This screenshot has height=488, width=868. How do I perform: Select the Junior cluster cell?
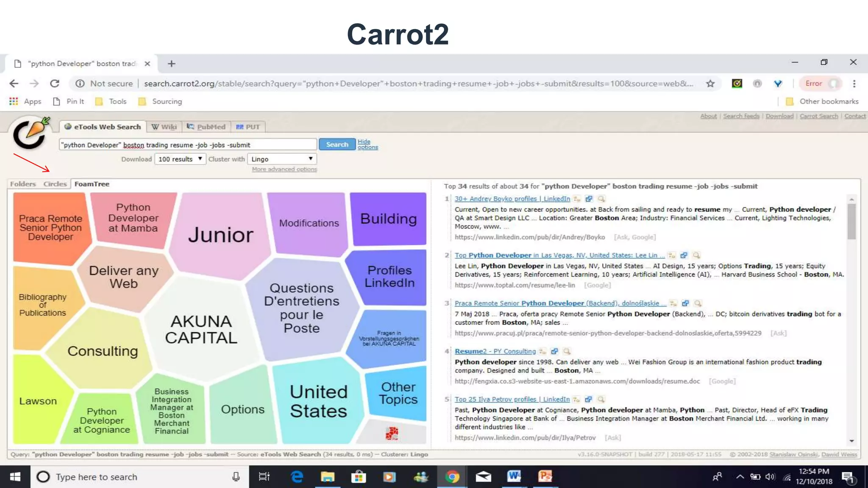[220, 235]
